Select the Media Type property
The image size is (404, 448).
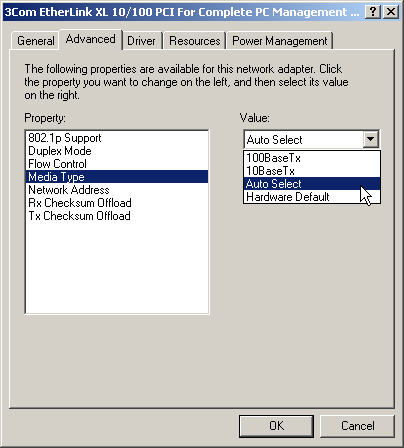pyautogui.click(x=117, y=177)
